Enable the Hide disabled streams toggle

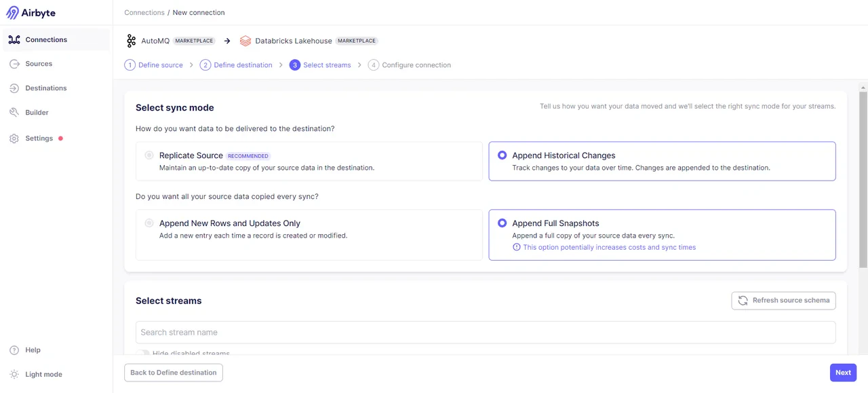(x=142, y=354)
